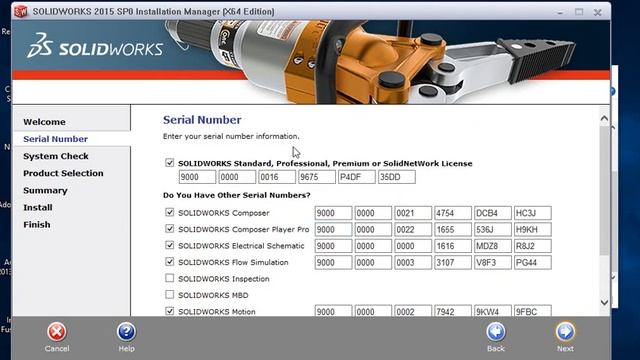Viewport: 640px width, 360px height.
Task: Select the Finish step
Action: pyautogui.click(x=37, y=224)
